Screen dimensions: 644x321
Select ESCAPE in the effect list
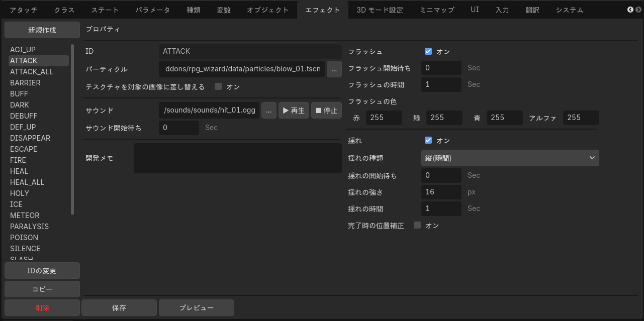click(38, 149)
